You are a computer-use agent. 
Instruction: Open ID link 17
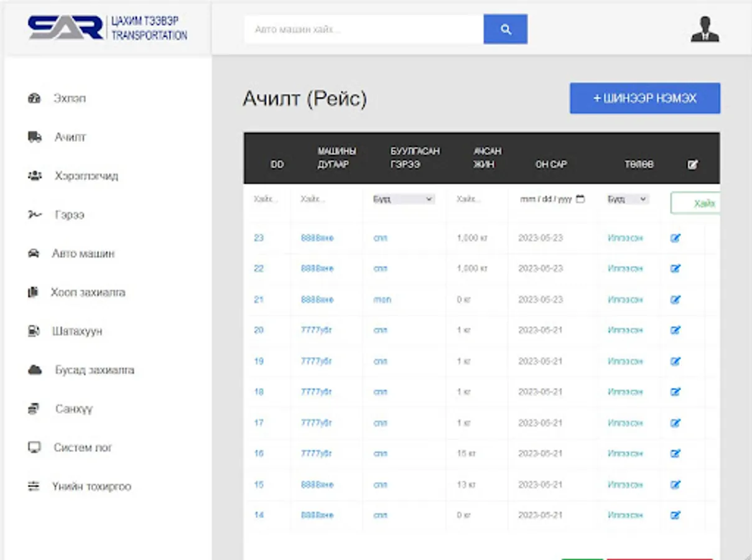tap(259, 423)
